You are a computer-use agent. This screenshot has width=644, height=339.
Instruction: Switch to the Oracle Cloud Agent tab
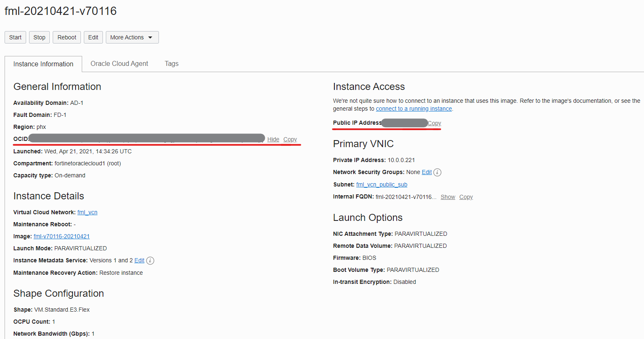119,64
